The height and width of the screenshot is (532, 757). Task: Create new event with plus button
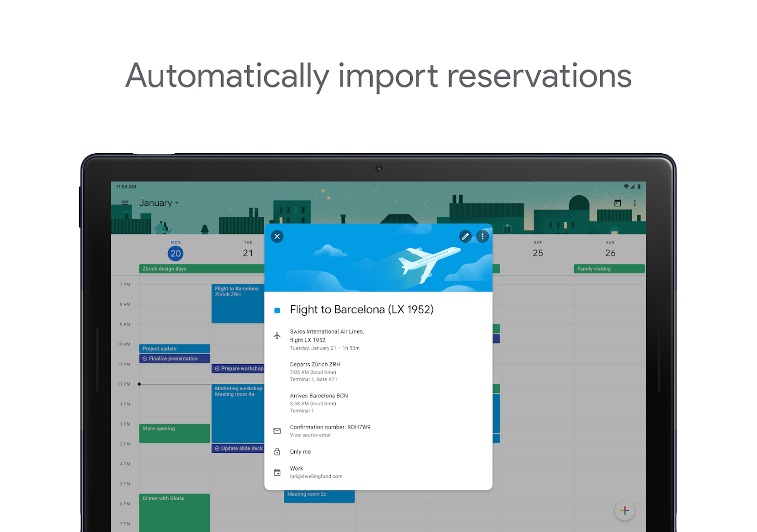tap(625, 511)
